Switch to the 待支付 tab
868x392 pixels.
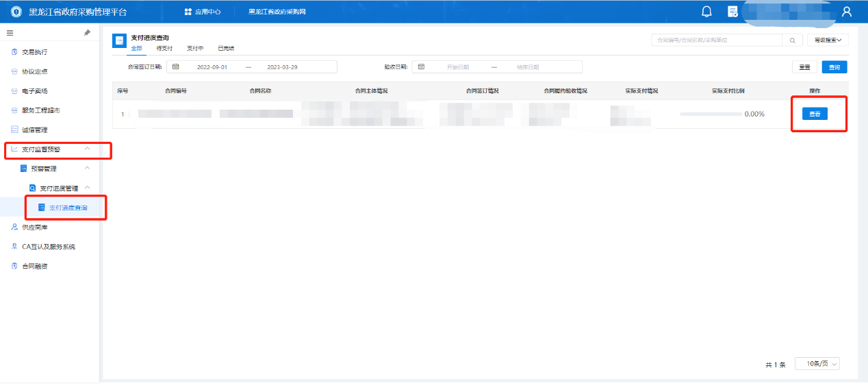pyautogui.click(x=164, y=49)
